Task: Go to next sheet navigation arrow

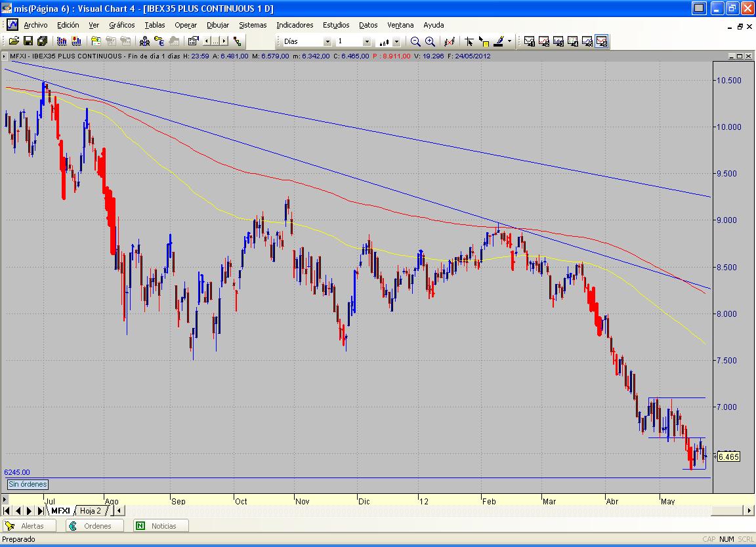Action: [29, 510]
